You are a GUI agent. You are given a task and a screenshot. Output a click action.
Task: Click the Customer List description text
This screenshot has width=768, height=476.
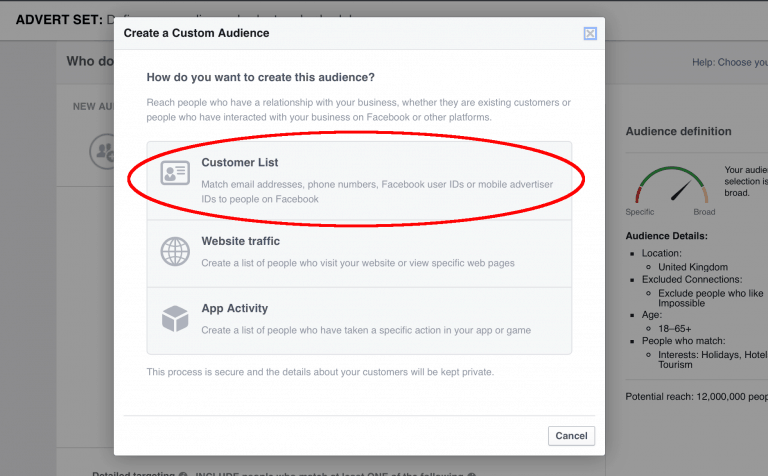pyautogui.click(x=376, y=191)
